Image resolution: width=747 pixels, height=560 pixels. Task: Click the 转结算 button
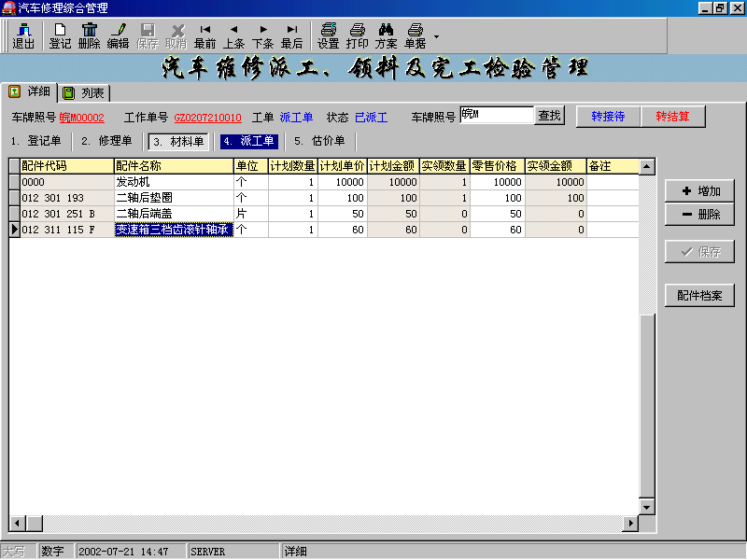672,116
